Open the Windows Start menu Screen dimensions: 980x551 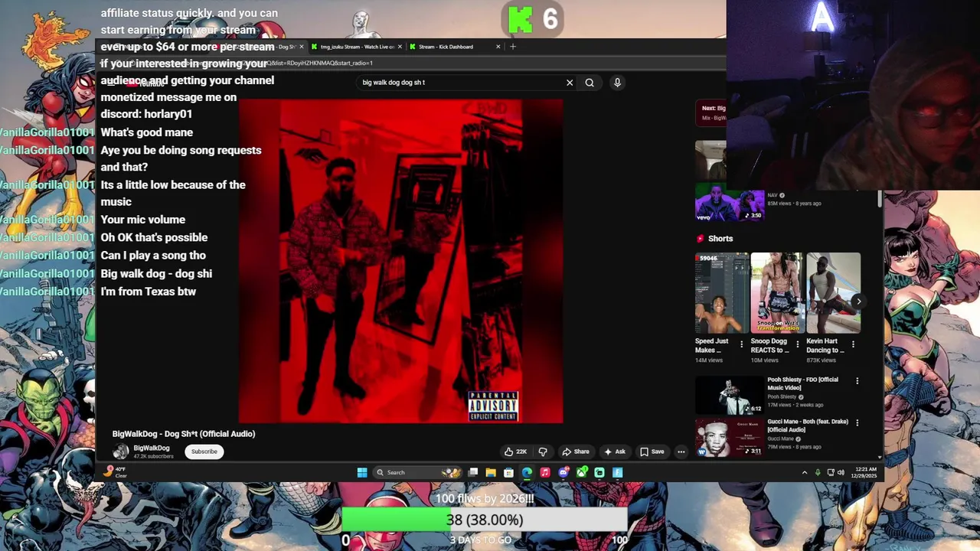coord(362,472)
